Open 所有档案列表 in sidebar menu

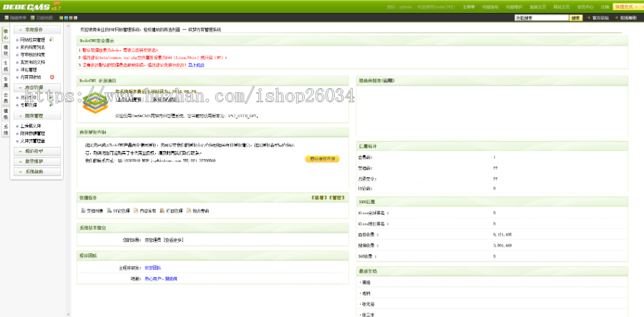33,47
